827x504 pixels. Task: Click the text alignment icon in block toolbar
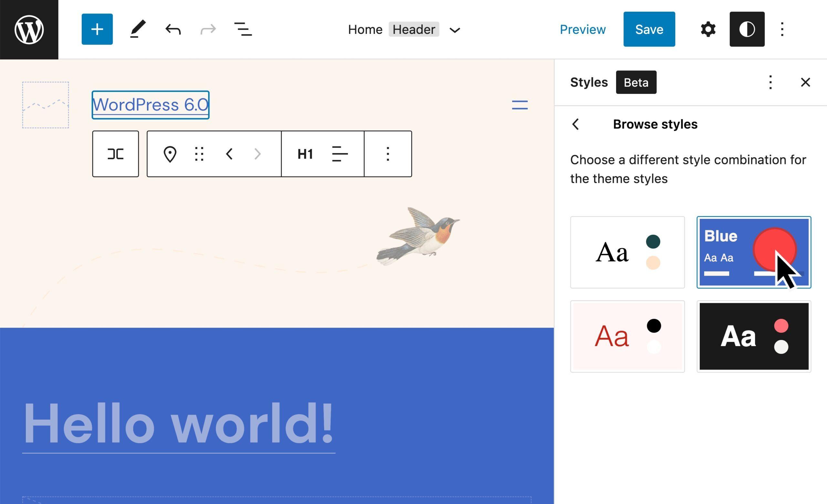click(x=340, y=154)
